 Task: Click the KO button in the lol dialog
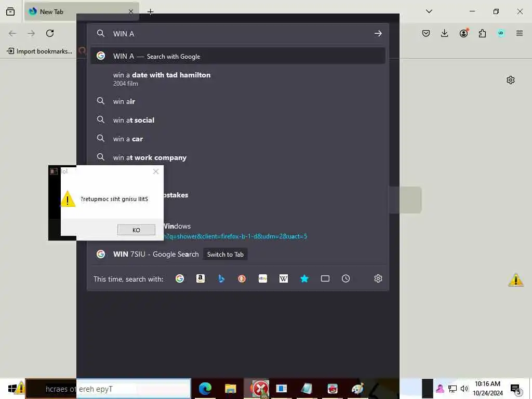coord(137,230)
